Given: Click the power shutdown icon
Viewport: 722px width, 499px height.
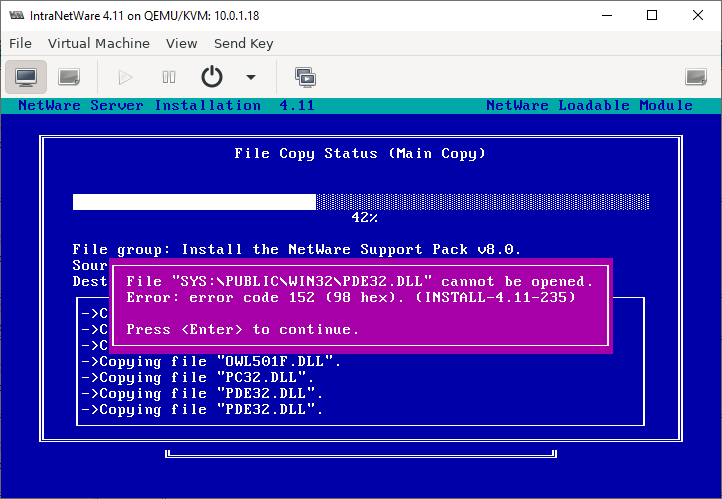Looking at the screenshot, I should [x=212, y=76].
